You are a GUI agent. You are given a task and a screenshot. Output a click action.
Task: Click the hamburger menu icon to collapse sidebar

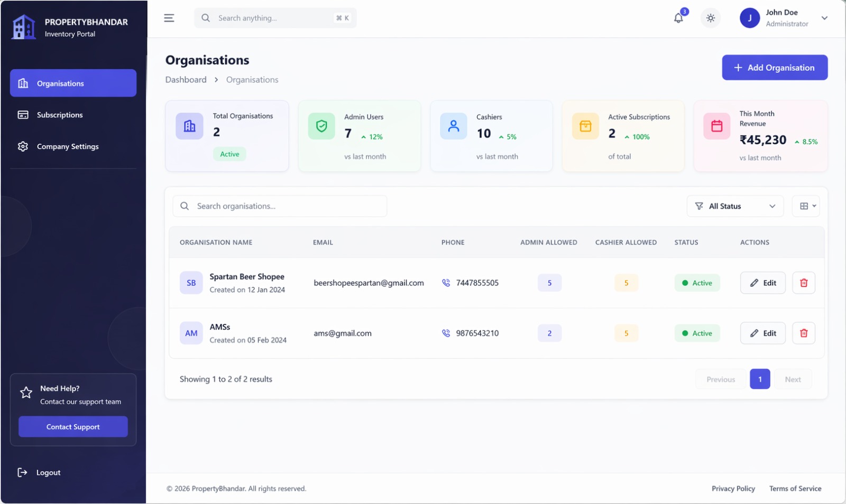click(x=169, y=18)
